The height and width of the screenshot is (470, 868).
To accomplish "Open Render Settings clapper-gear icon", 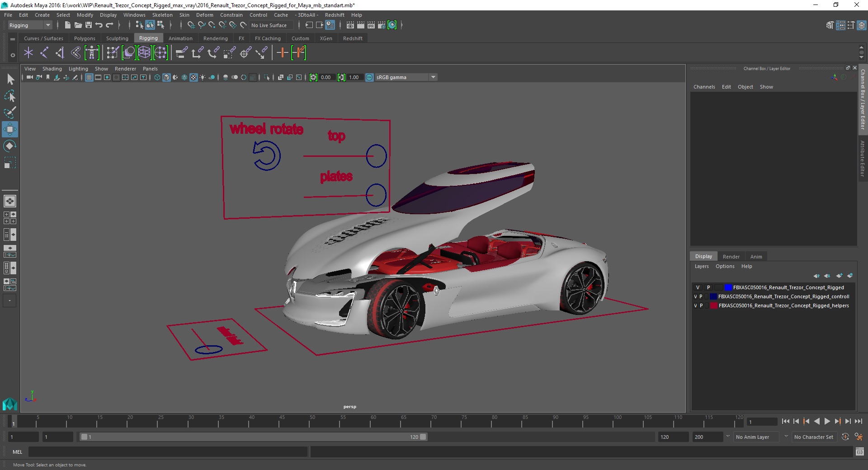I will coord(382,25).
